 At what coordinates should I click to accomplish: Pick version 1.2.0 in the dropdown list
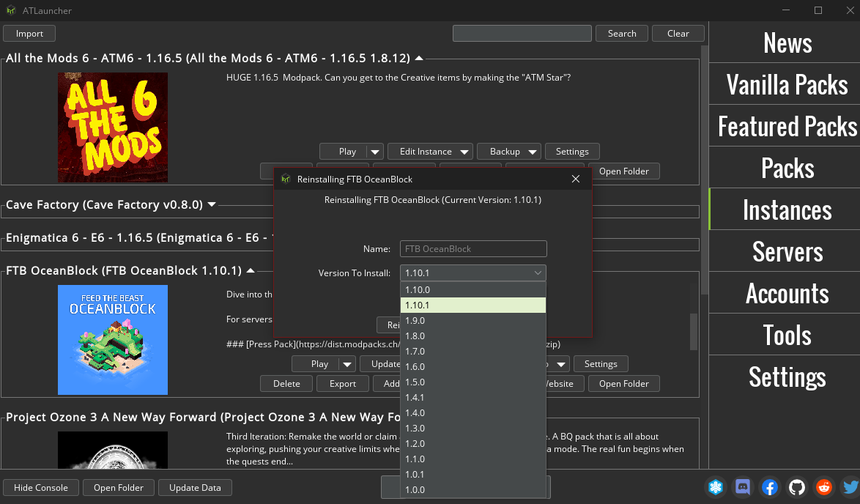[473, 443]
